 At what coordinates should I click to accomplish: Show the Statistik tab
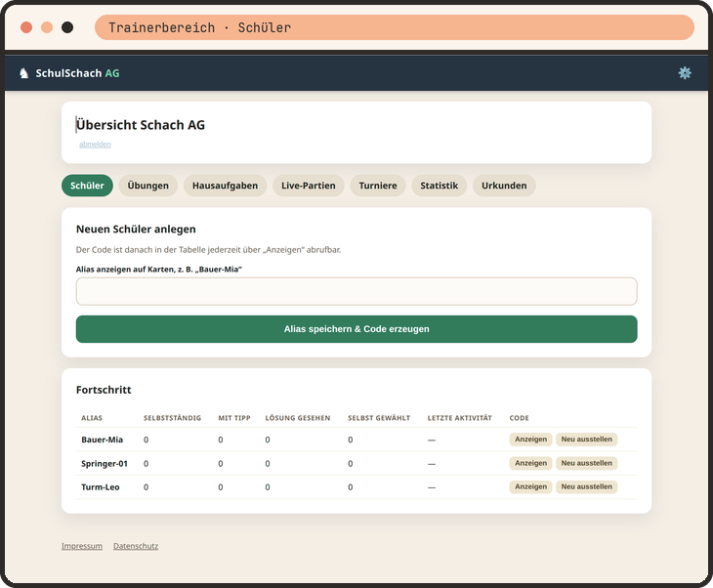[x=439, y=186]
